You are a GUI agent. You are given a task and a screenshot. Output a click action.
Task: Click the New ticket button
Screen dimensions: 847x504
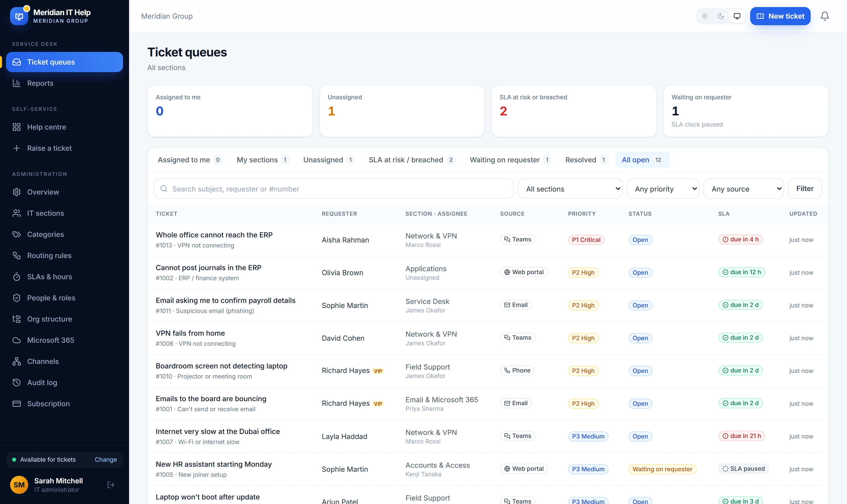780,16
